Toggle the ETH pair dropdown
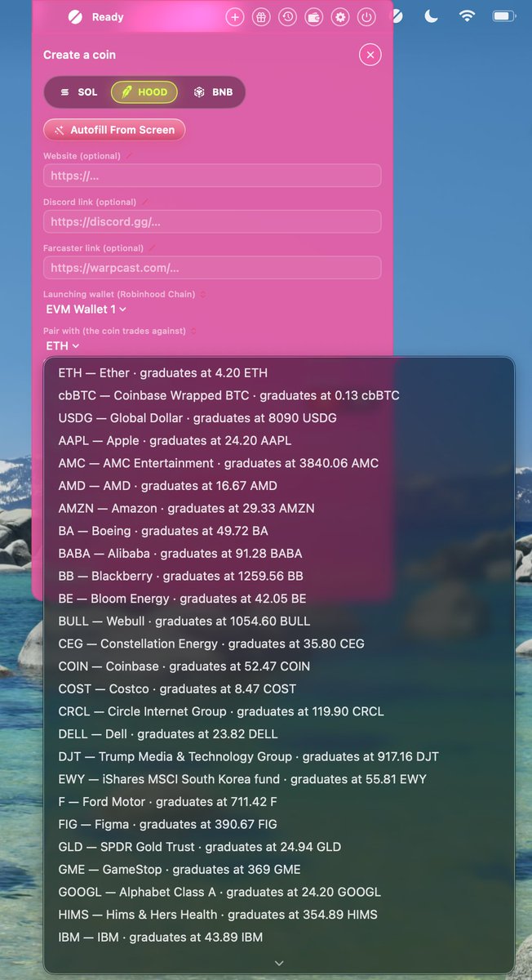The height and width of the screenshot is (980, 532). coord(62,346)
